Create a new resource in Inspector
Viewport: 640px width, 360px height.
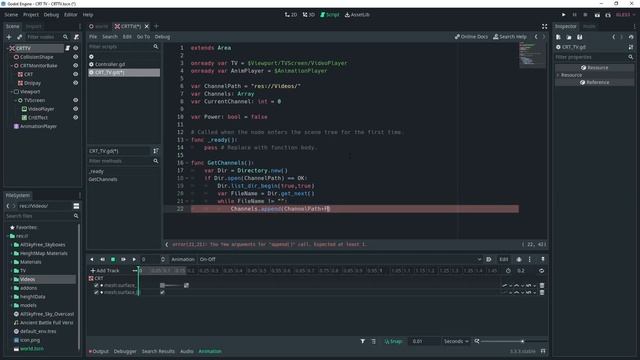(x=558, y=37)
